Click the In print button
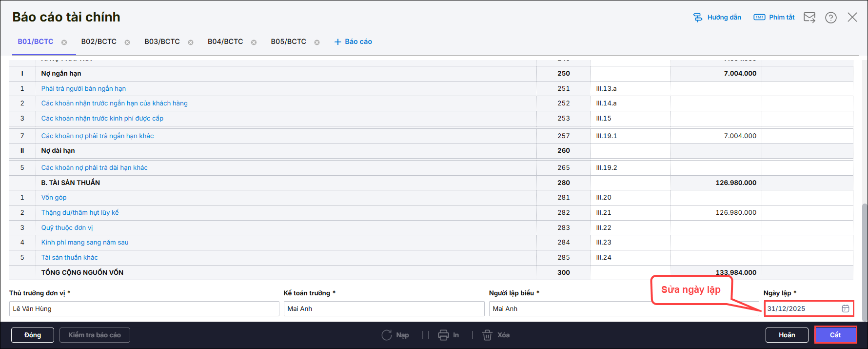 point(449,335)
